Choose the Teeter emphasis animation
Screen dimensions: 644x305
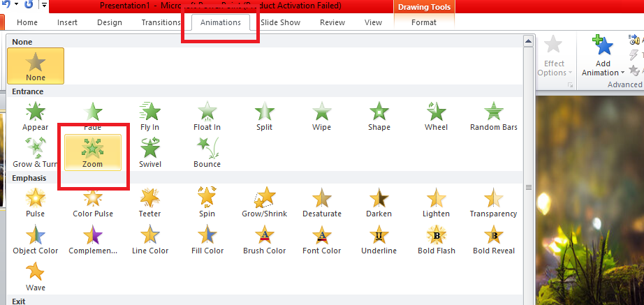coord(149,202)
